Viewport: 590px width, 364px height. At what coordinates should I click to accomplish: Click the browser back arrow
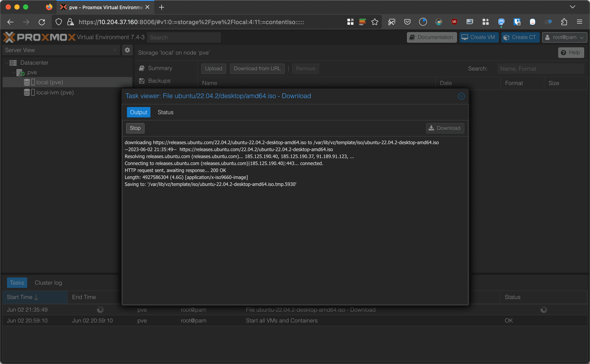point(10,22)
